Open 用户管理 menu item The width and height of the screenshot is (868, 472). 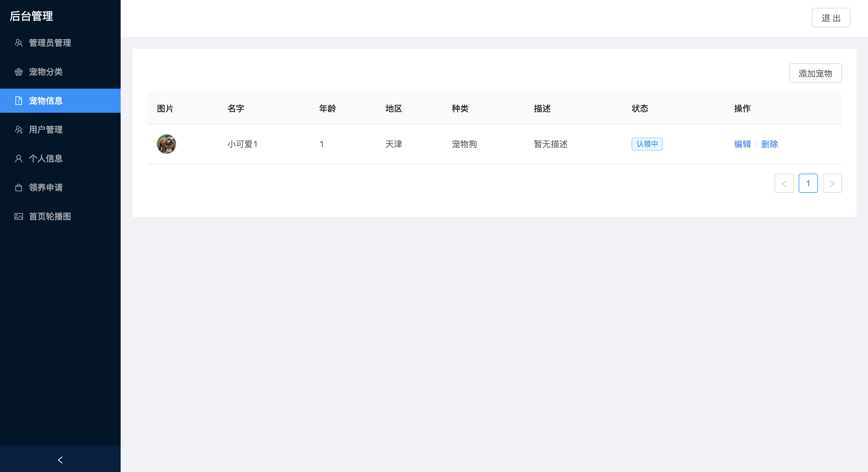point(46,130)
